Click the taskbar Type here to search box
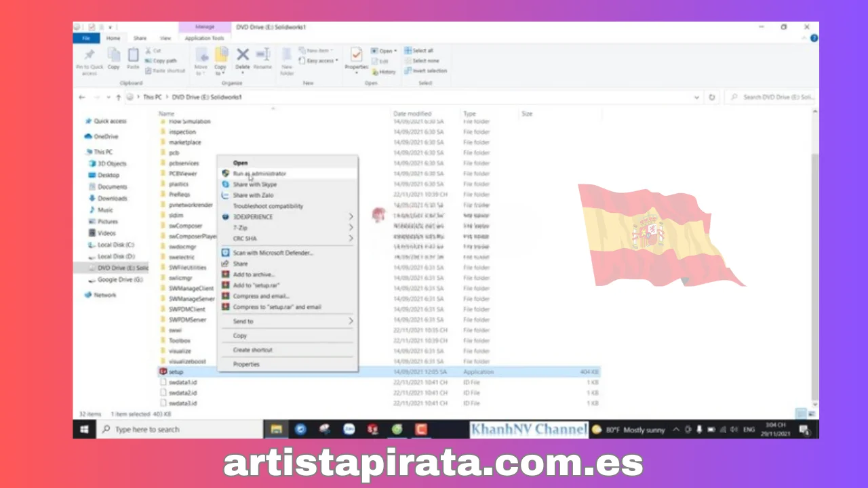This screenshot has height=488, width=868. point(180,429)
